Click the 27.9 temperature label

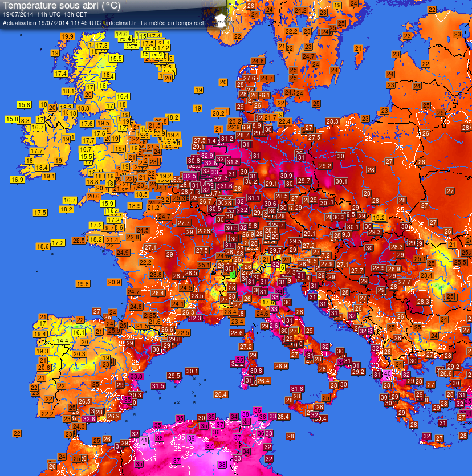pos(327,264)
